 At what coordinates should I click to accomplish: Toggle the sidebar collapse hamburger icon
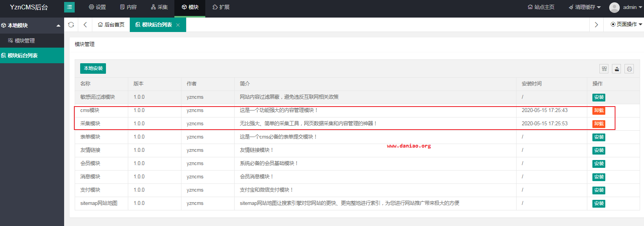tap(69, 7)
